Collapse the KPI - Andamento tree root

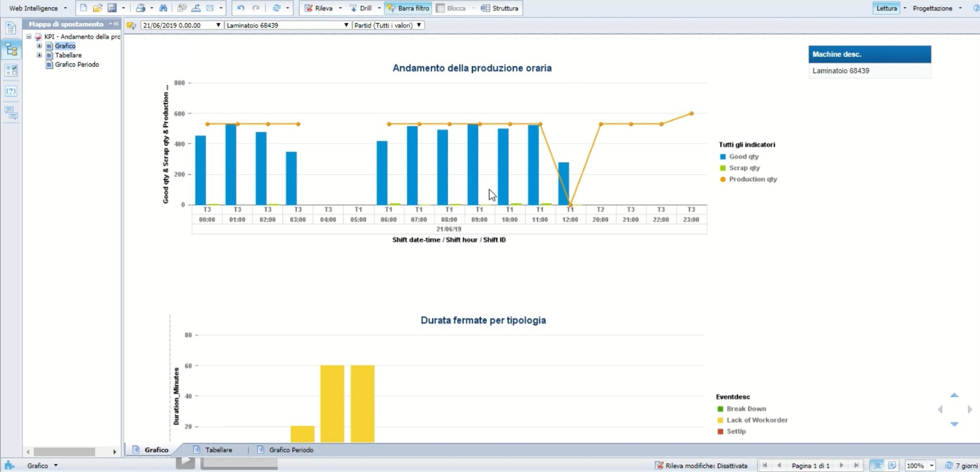[x=29, y=37]
